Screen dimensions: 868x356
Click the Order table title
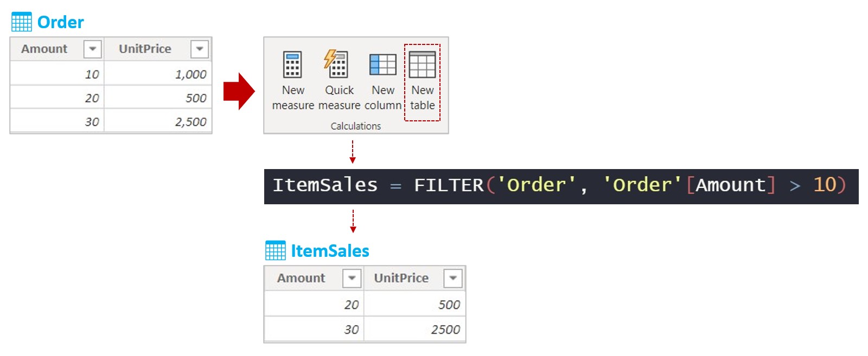tap(61, 22)
